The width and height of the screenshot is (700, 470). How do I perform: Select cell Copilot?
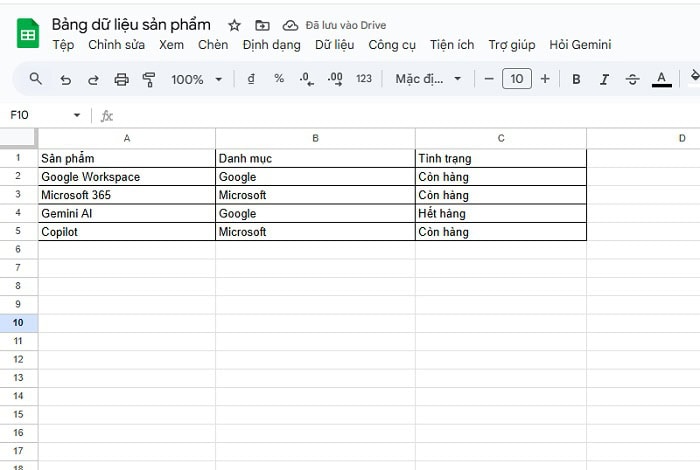coord(127,232)
